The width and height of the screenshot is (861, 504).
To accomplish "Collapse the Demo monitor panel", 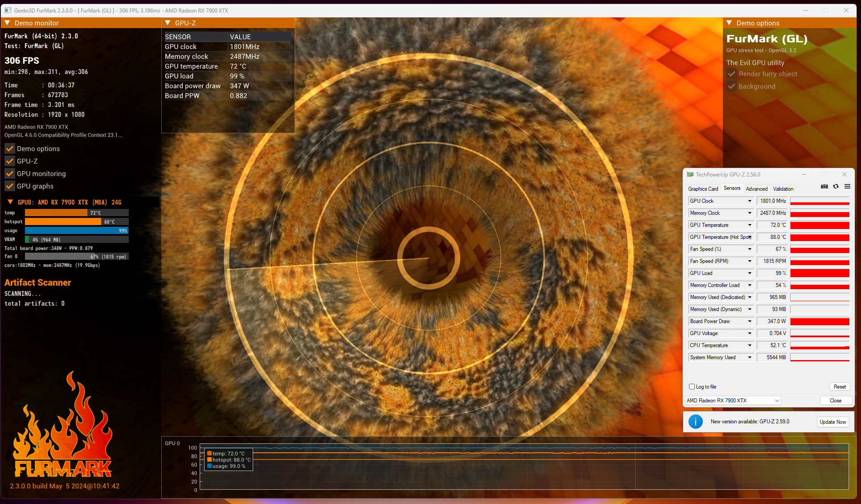I will 7,23.
